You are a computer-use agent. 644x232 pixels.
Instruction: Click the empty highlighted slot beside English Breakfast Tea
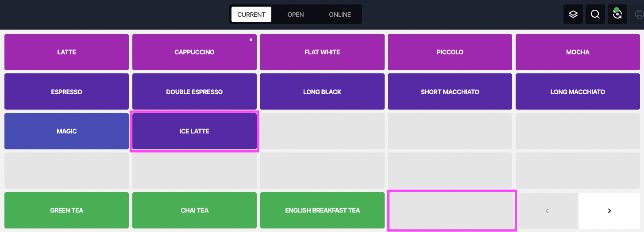pos(452,210)
